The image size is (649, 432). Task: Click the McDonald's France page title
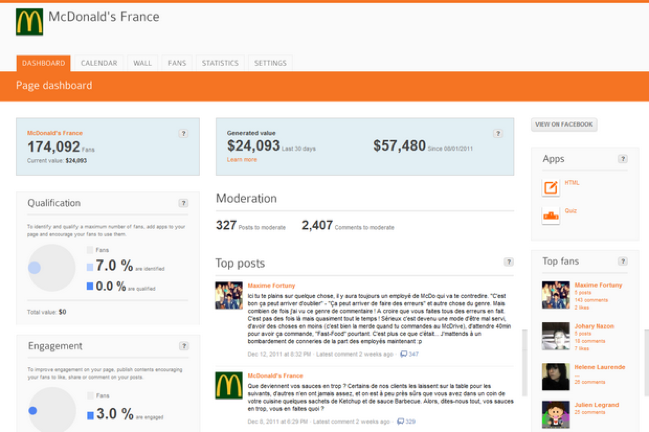click(x=104, y=17)
